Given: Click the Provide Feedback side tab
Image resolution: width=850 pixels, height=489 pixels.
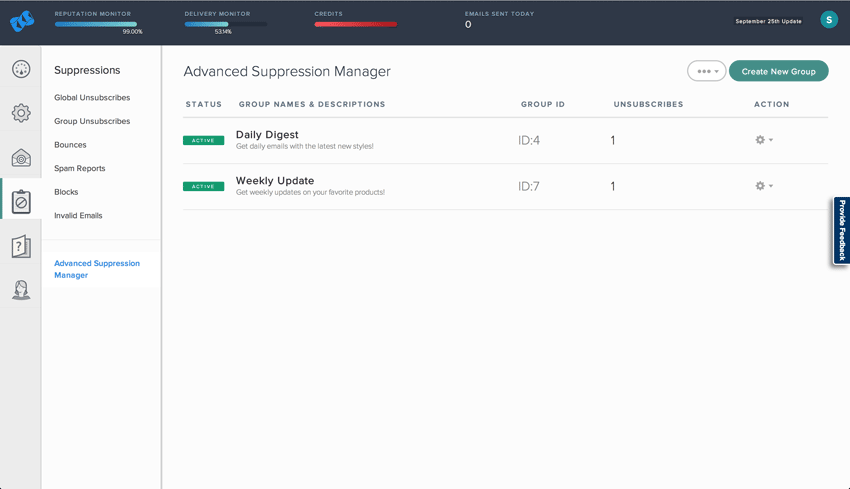Looking at the screenshot, I should (842, 230).
